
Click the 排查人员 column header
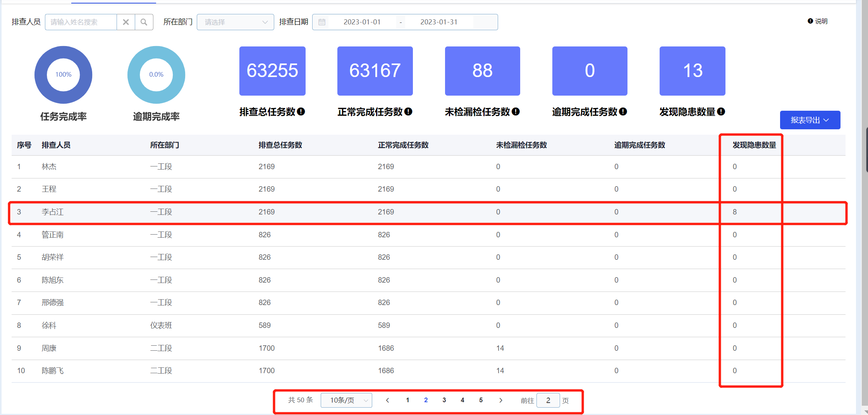pos(56,145)
